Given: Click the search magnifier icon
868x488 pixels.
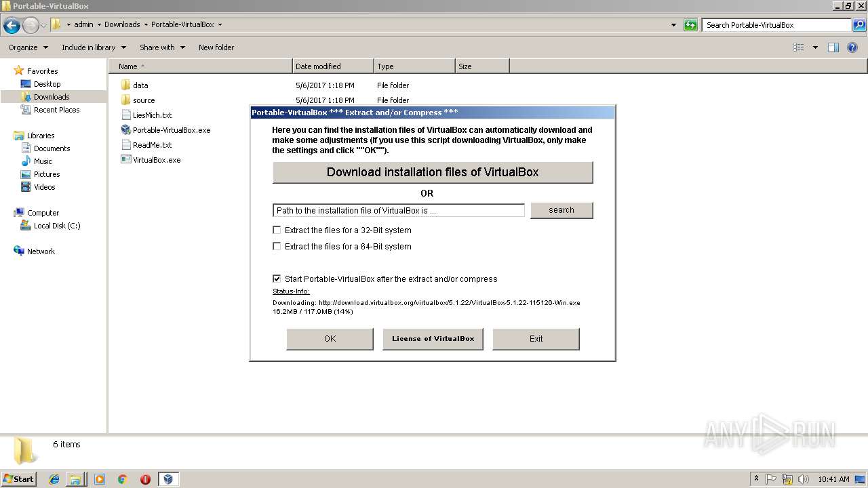Looking at the screenshot, I should tap(859, 25).
